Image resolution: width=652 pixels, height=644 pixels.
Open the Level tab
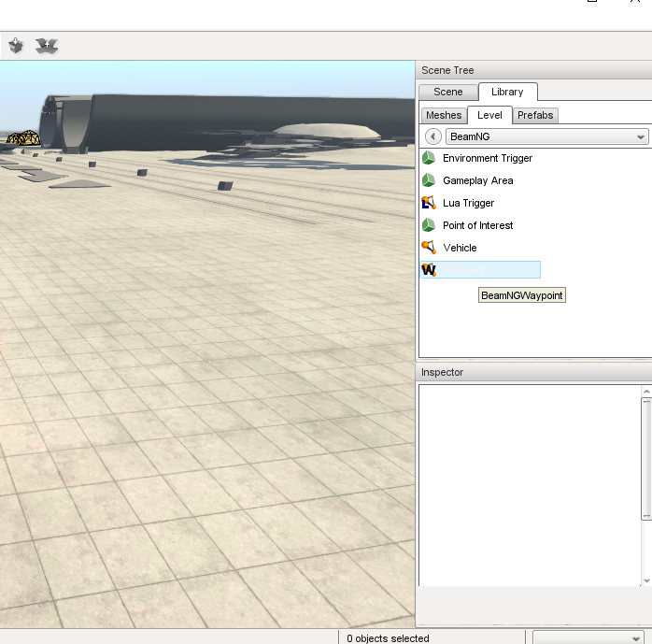point(489,115)
